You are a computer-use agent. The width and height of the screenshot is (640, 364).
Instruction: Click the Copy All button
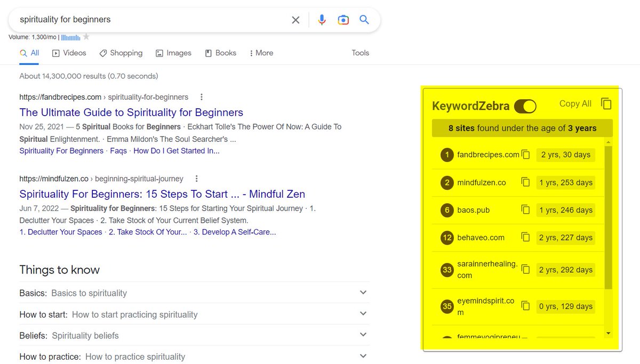pyautogui.click(x=575, y=104)
